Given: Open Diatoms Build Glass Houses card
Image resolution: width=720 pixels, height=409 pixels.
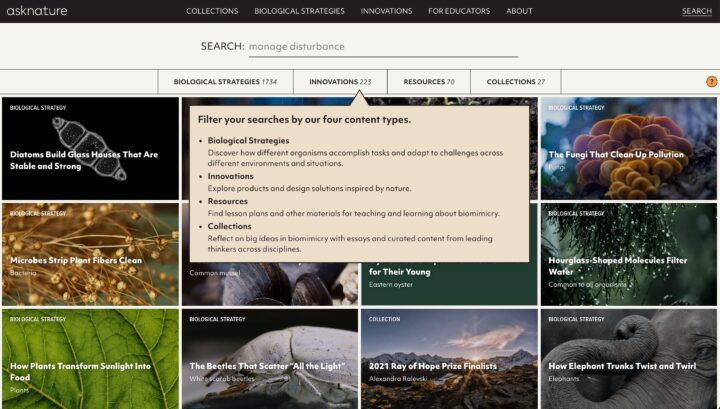Looking at the screenshot, I should 90,148.
